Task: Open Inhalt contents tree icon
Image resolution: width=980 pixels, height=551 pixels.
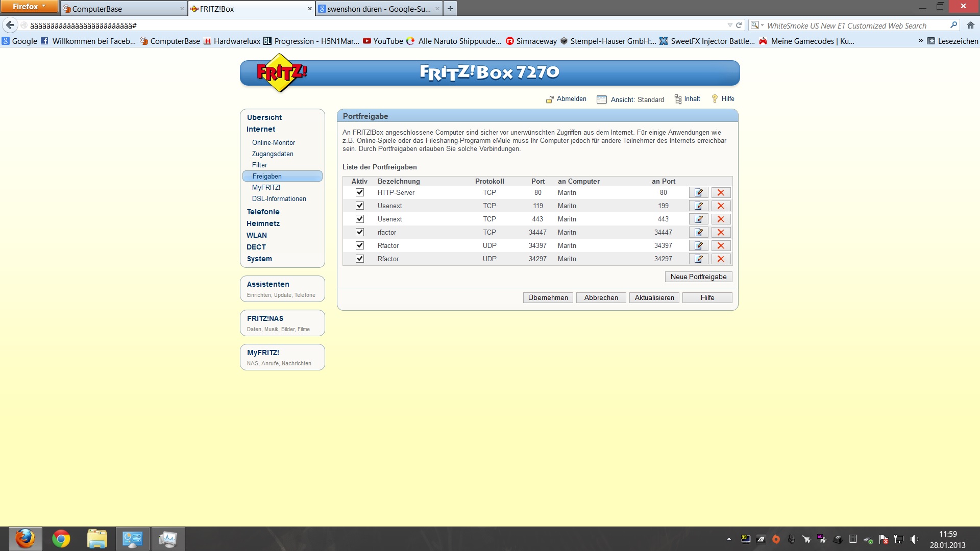Action: (x=678, y=99)
